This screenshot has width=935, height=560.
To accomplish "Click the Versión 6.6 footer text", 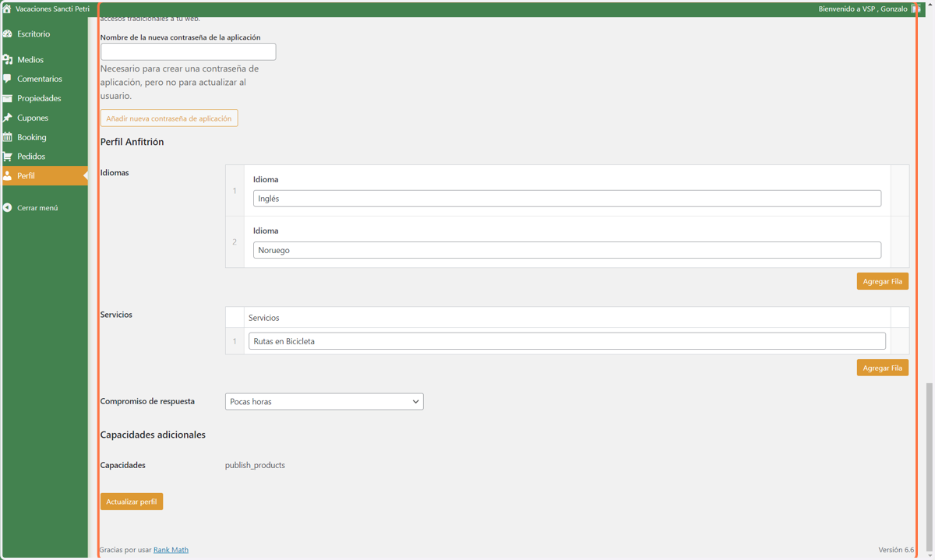I will pos(896,550).
